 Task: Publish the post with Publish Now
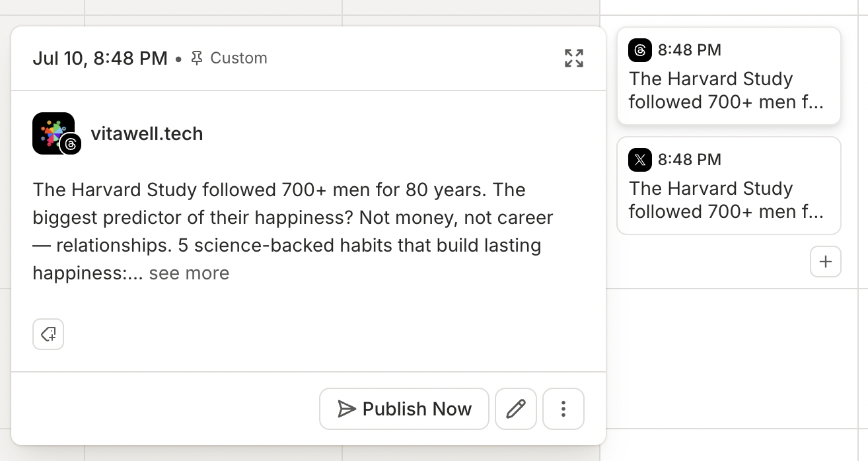click(x=404, y=409)
